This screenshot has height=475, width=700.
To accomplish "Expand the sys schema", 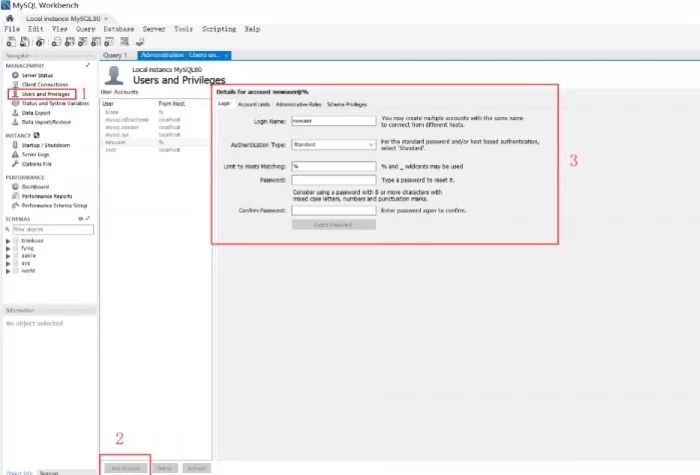I will click(x=8, y=263).
